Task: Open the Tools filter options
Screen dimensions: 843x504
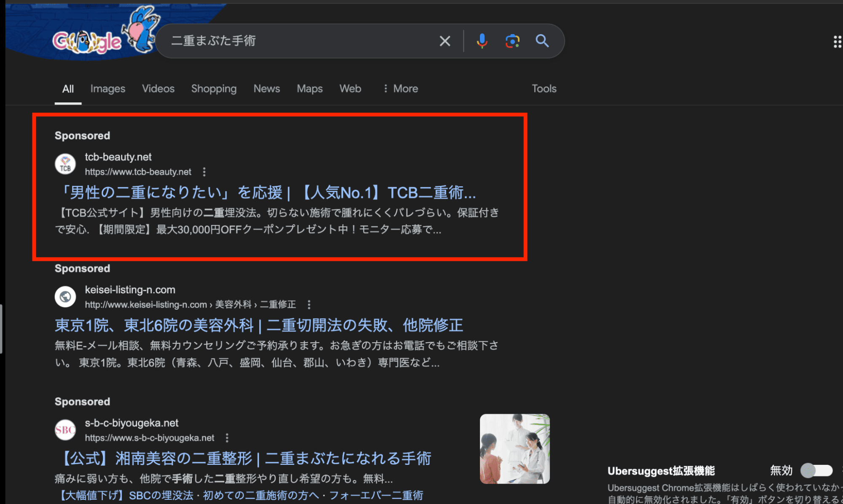Action: coord(544,88)
